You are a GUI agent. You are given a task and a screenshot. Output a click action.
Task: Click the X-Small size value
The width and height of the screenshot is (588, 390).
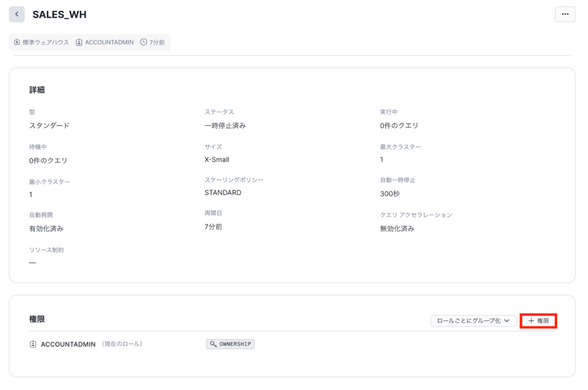[x=216, y=160]
